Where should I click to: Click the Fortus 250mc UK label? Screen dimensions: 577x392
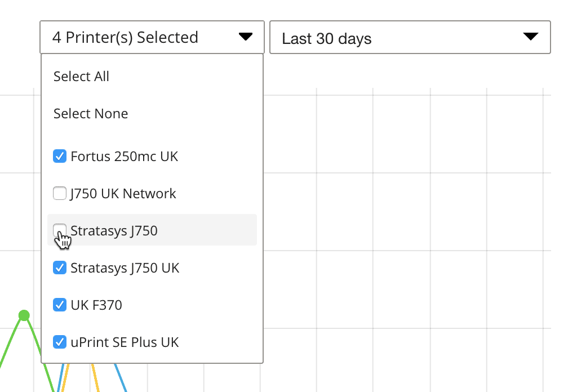tap(125, 156)
